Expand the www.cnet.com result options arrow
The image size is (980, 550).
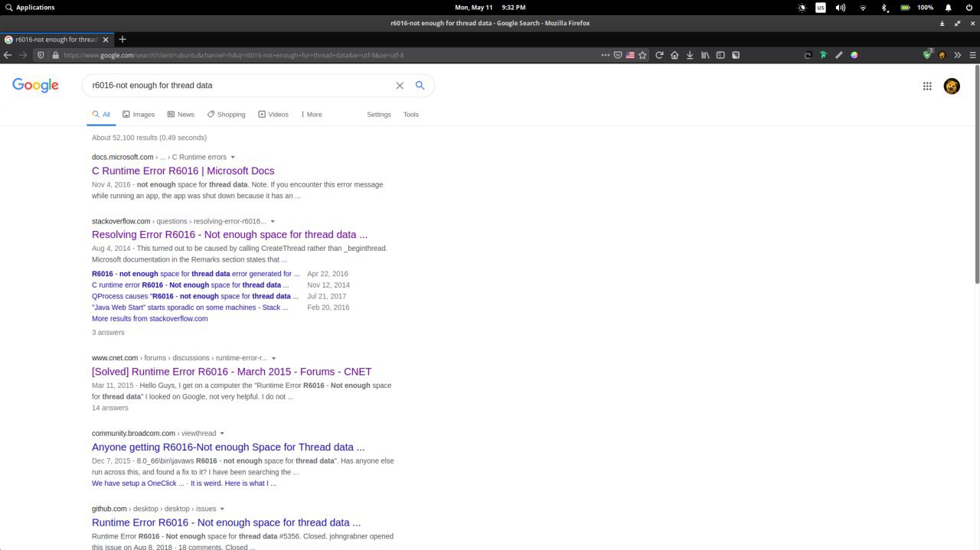(274, 358)
